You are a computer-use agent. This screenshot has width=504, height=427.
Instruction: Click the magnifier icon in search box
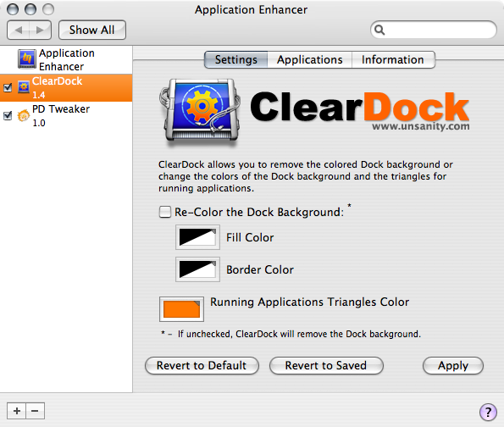click(379, 30)
